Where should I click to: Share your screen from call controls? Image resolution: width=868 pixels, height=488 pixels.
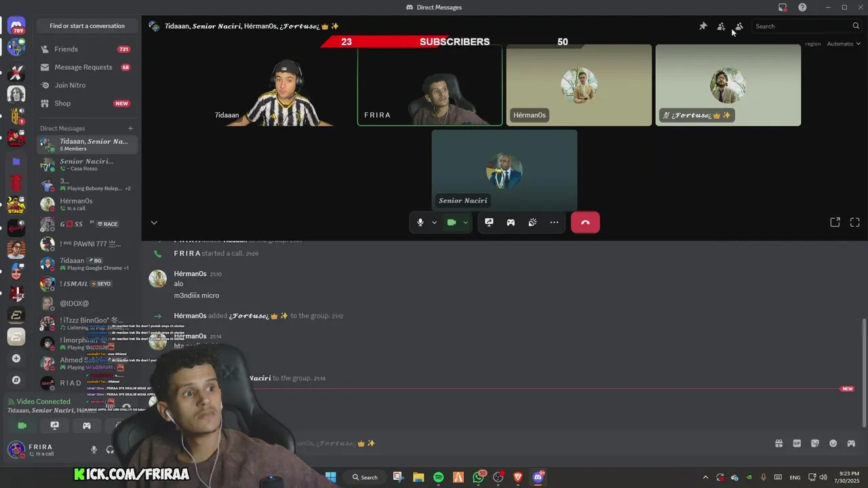[489, 222]
